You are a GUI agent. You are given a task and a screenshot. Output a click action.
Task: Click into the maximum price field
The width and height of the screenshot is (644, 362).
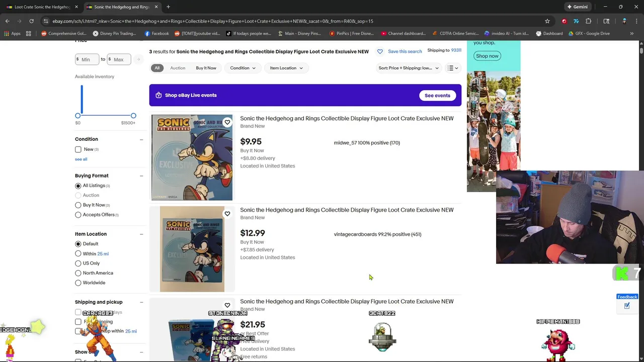click(119, 59)
